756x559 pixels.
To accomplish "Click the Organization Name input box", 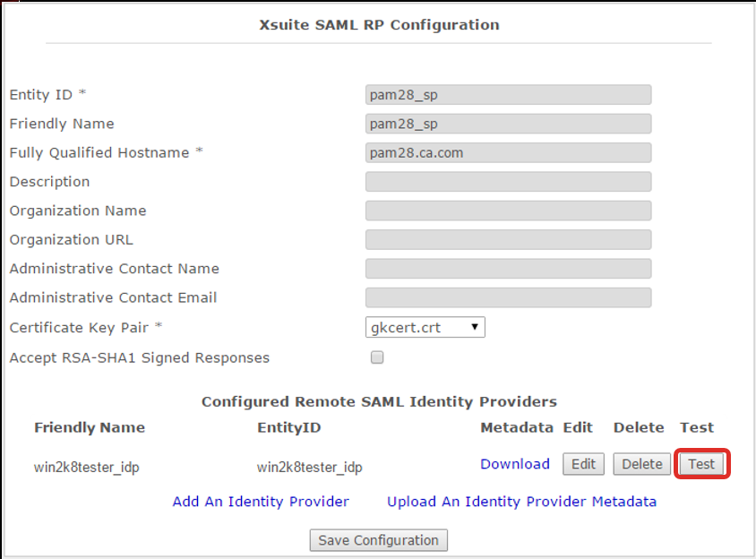I will click(x=508, y=211).
